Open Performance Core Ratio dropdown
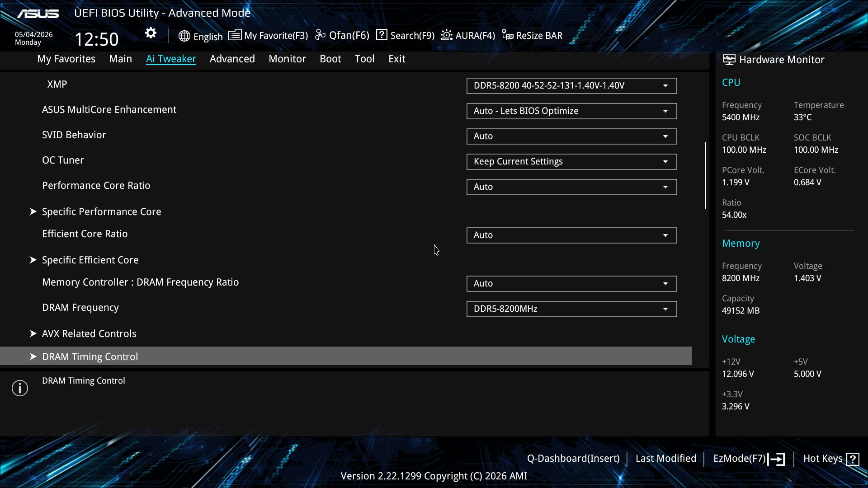This screenshot has width=868, height=488. 571,187
